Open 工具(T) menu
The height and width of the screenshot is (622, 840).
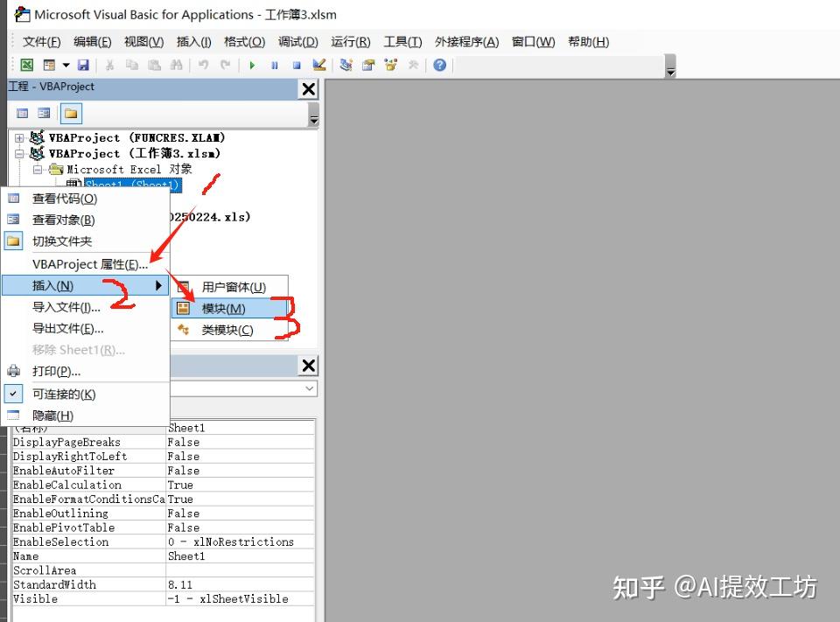402,42
